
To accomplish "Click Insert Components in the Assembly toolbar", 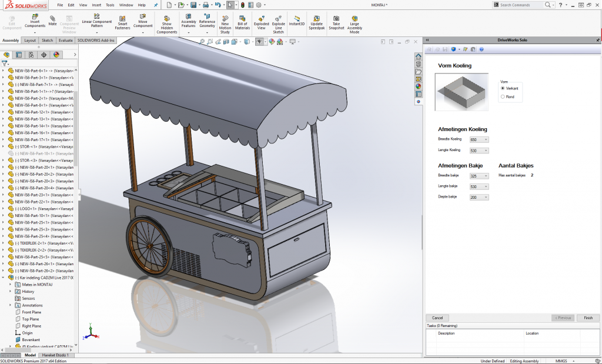I will (35, 22).
